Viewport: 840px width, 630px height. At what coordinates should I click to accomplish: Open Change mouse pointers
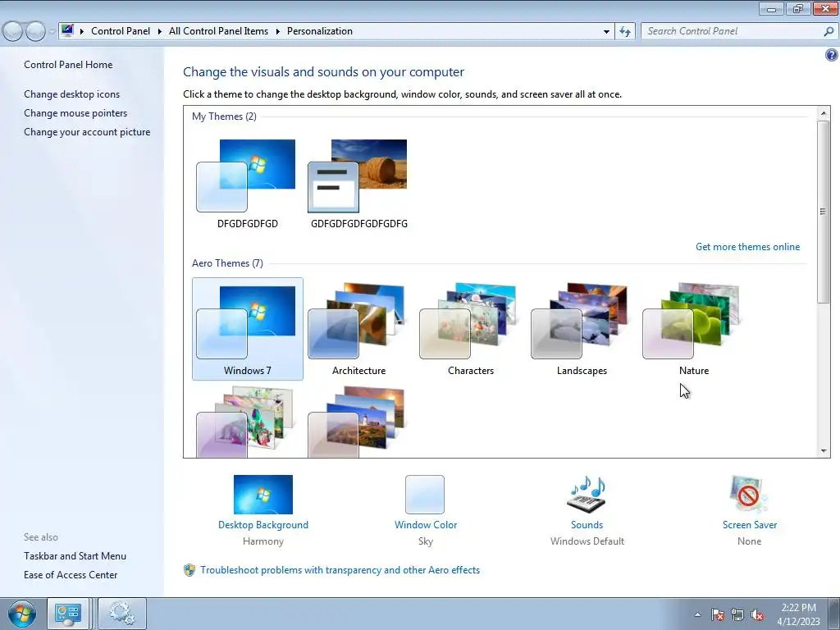coord(75,113)
